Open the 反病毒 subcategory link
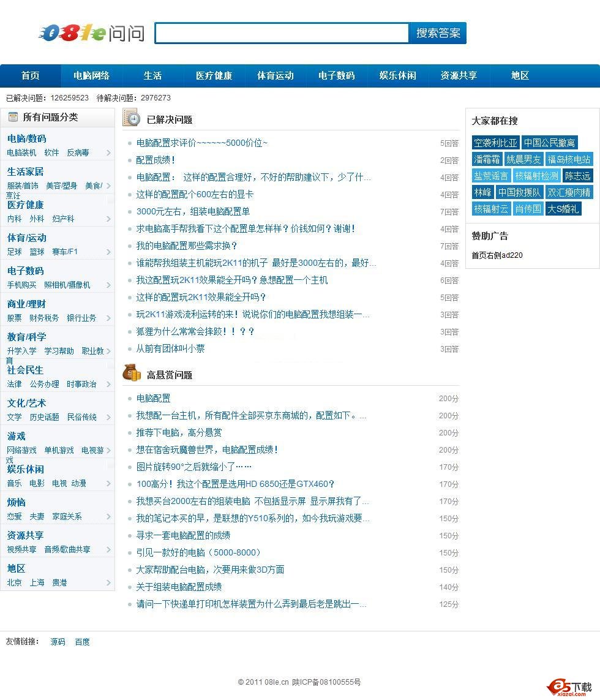Screen dimensions: 600x700 click(78, 152)
